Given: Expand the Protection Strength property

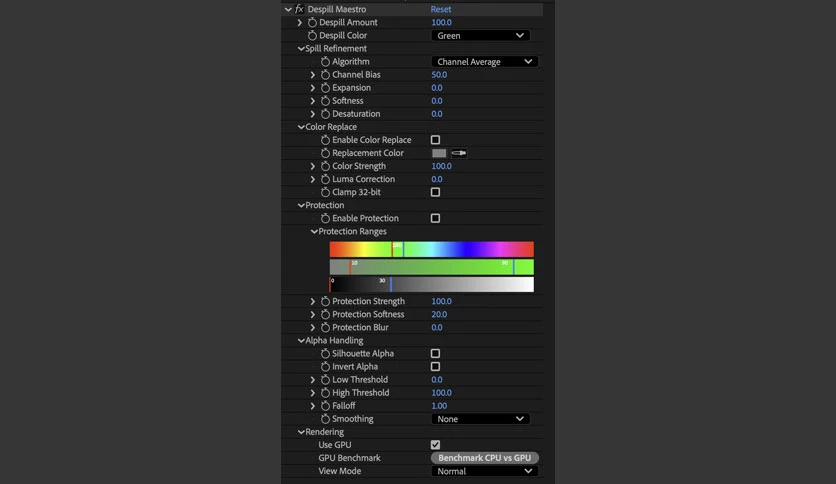Looking at the screenshot, I should tap(313, 301).
